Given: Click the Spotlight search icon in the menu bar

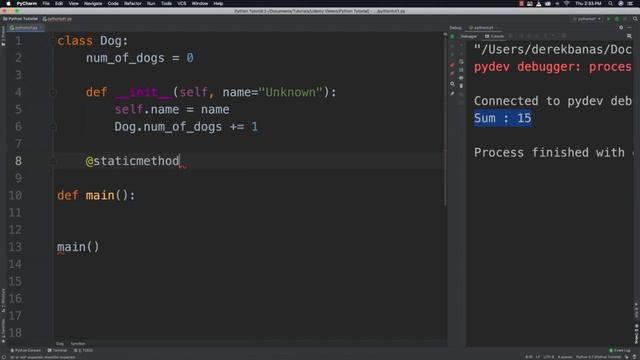Looking at the screenshot, I should (x=610, y=3).
